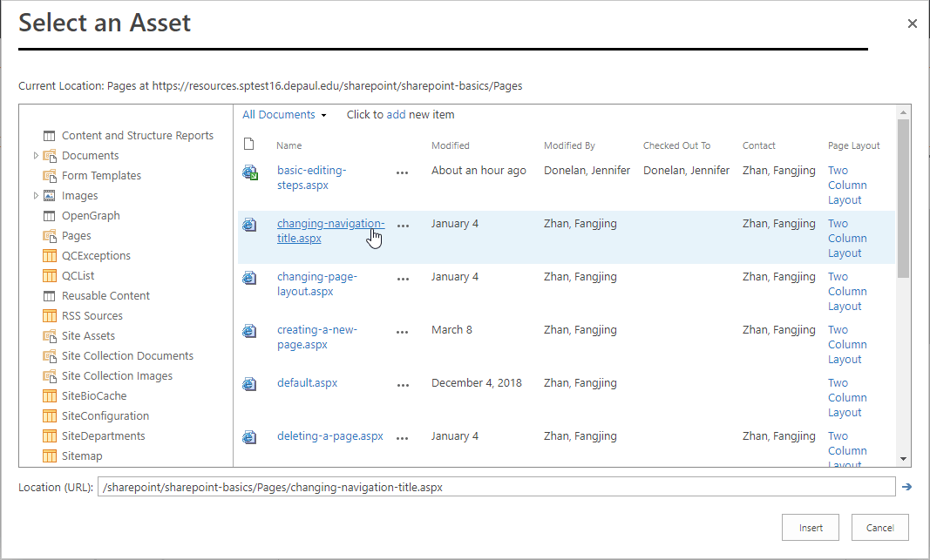The image size is (930, 560).
Task: Expand the Images tree node
Action: coord(36,196)
